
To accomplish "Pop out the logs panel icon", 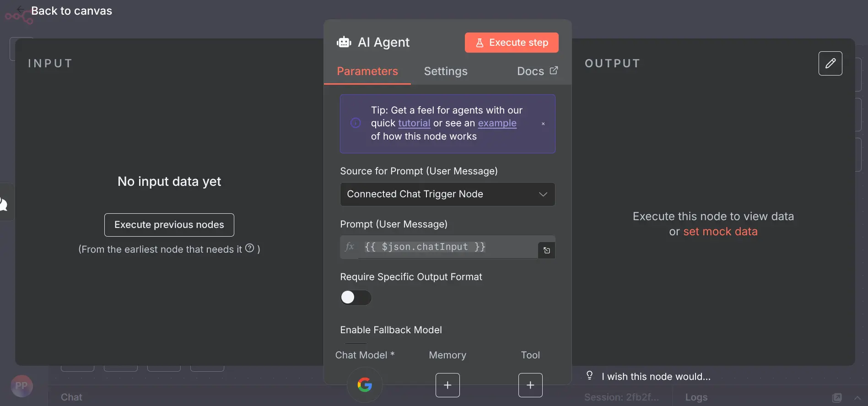I will pos(836,397).
